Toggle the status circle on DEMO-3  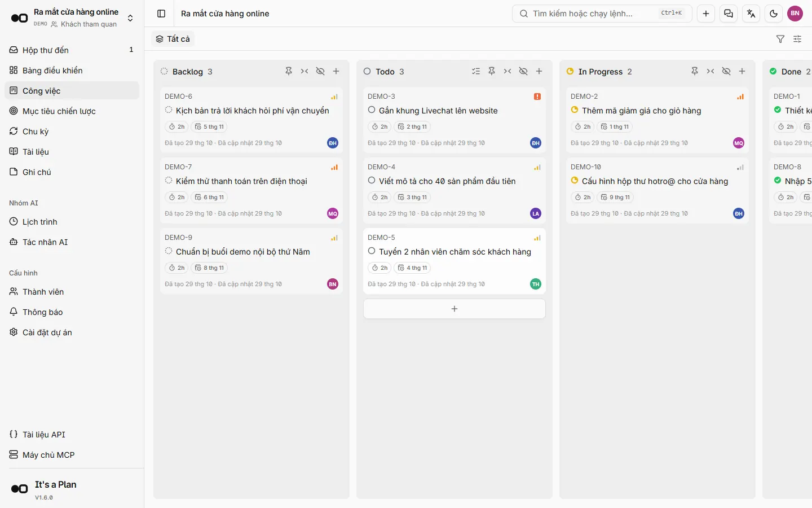pyautogui.click(x=372, y=110)
